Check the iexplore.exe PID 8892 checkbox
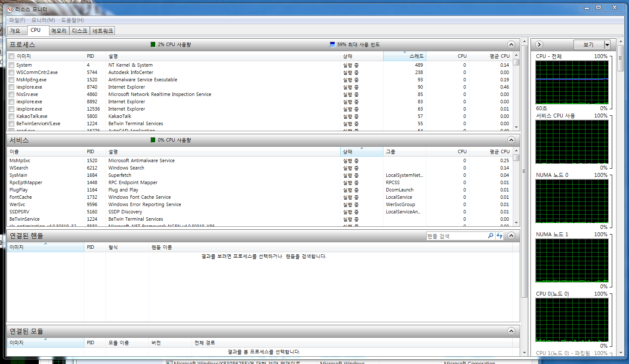Image resolution: width=629 pixels, height=364 pixels. [12, 102]
